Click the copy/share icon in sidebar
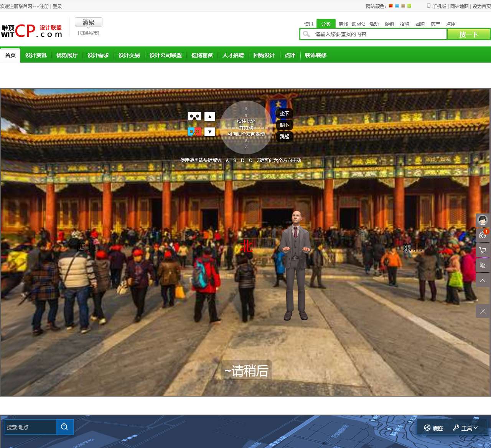Image resolution: width=491 pixels, height=448 pixels. 483,265
